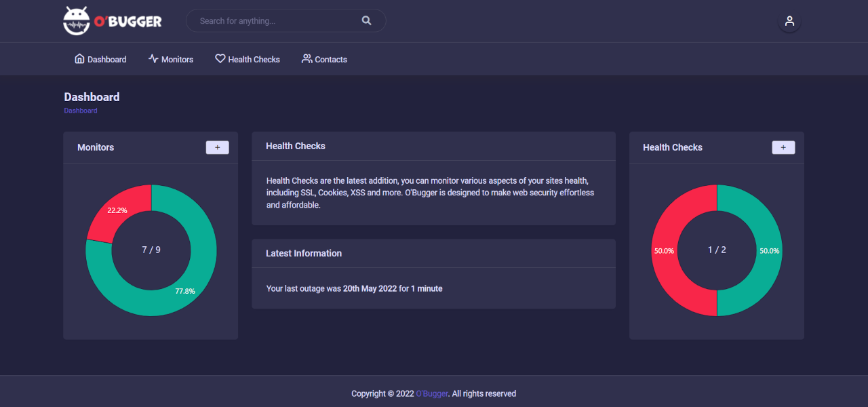Image resolution: width=868 pixels, height=407 pixels.
Task: Click the Dashboard home icon
Action: [79, 59]
